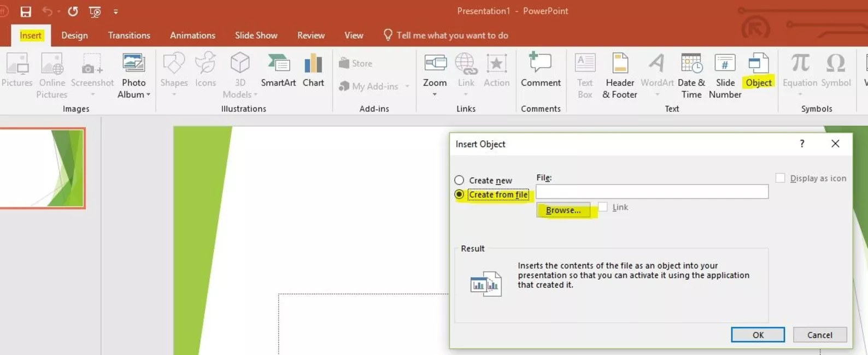Select Create from file option
This screenshot has height=355, width=868.
459,194
